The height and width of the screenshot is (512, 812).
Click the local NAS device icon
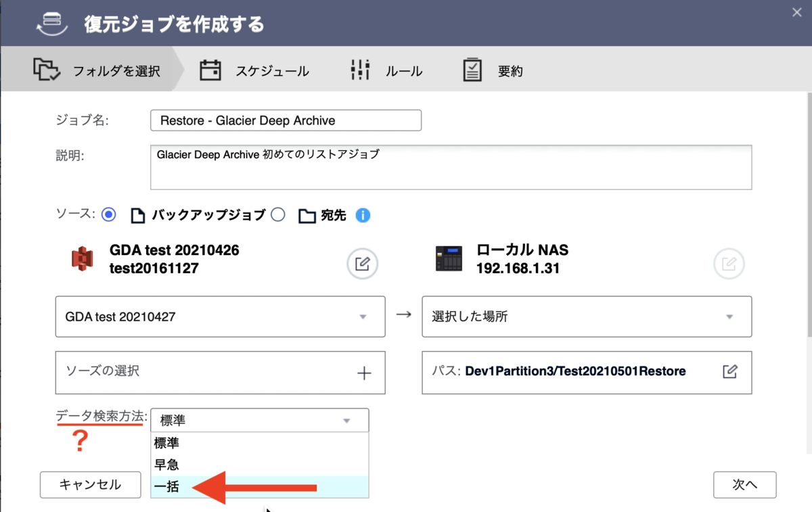(x=449, y=259)
